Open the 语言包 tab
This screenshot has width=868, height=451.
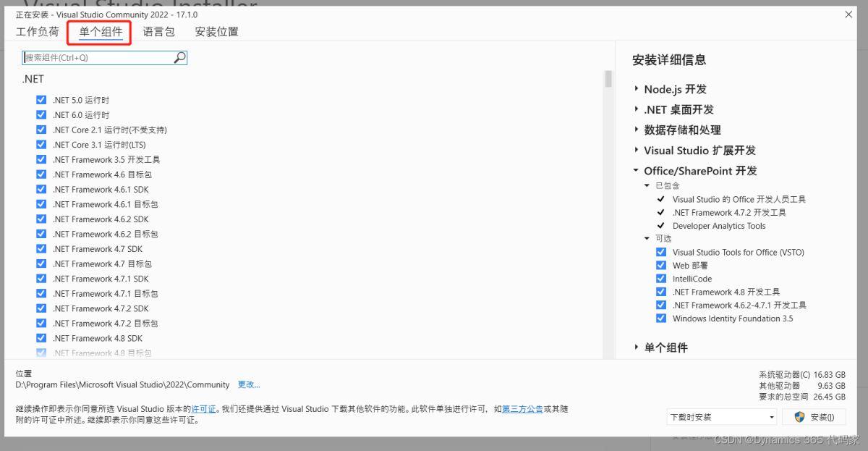point(158,32)
